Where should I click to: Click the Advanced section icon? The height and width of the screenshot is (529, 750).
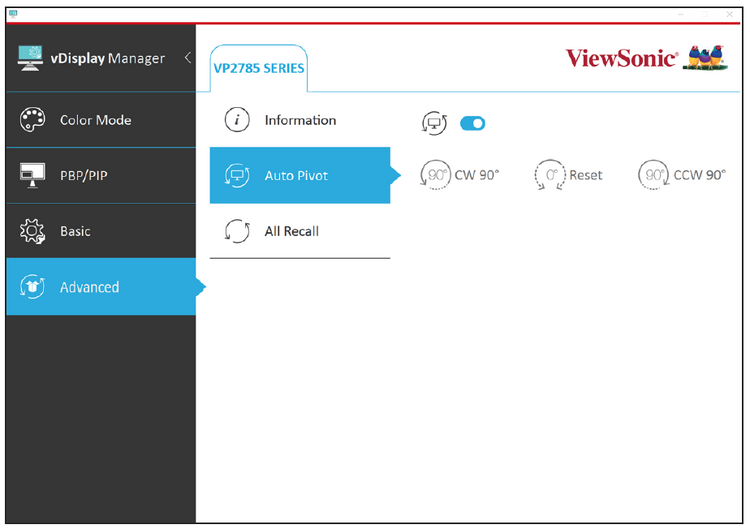pos(32,287)
